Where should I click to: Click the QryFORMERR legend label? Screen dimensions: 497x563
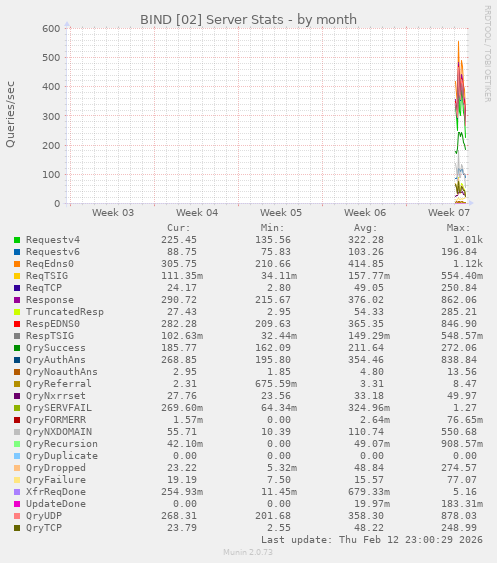(x=56, y=420)
